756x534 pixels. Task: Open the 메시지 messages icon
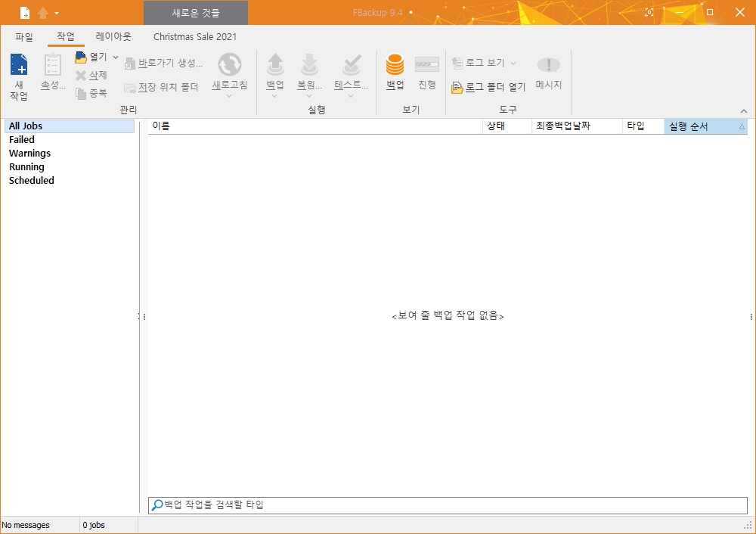pos(549,64)
